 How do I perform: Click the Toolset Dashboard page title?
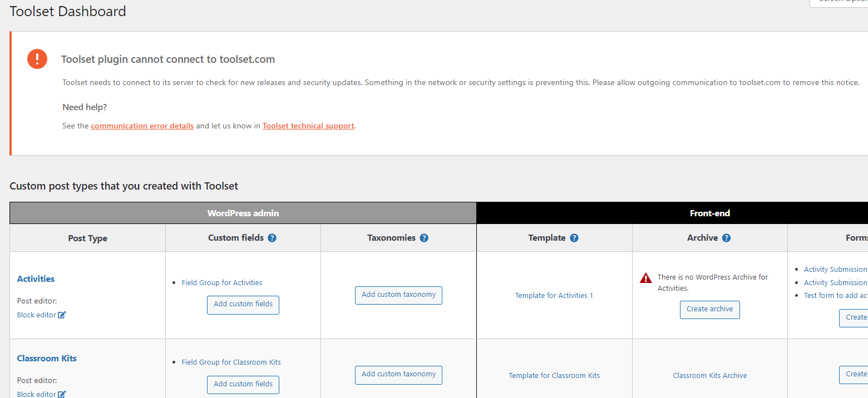pos(68,11)
